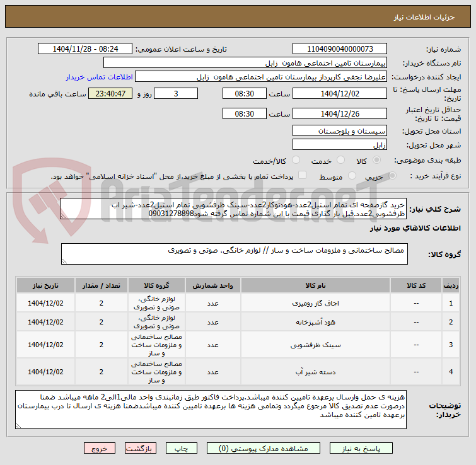
Task: Click the item name دسته شیر آب
Action: pyautogui.click(x=315, y=372)
